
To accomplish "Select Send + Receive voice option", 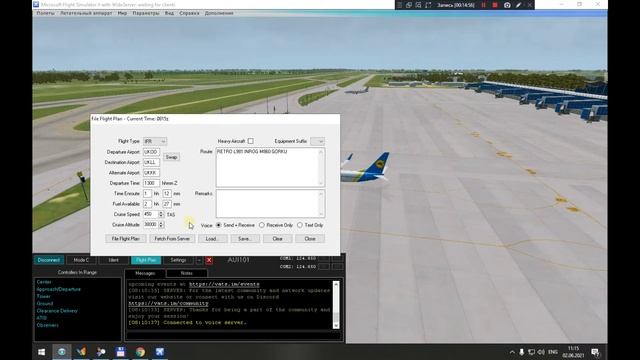I will [218, 225].
